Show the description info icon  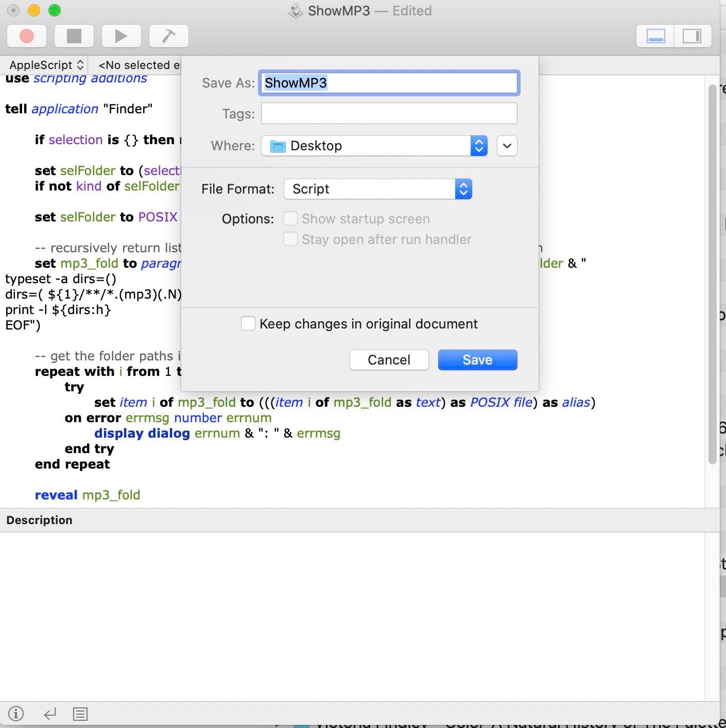click(x=16, y=714)
